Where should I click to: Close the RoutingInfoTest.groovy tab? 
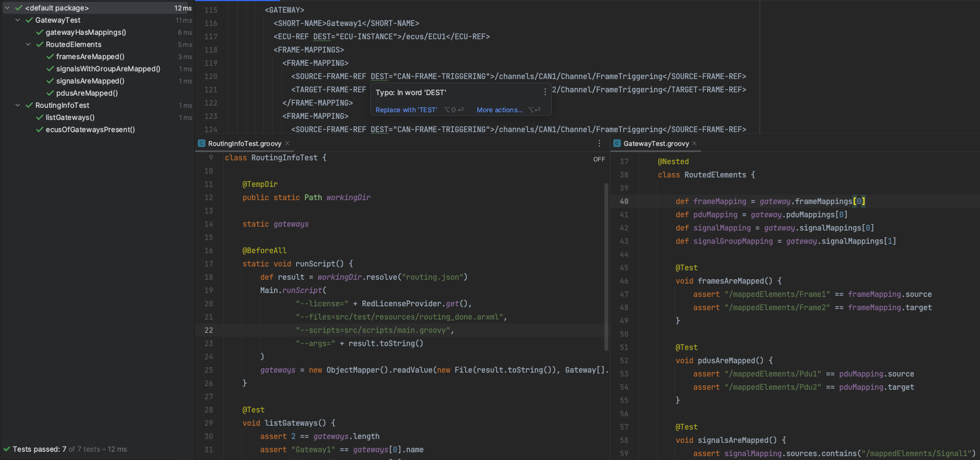(x=287, y=143)
